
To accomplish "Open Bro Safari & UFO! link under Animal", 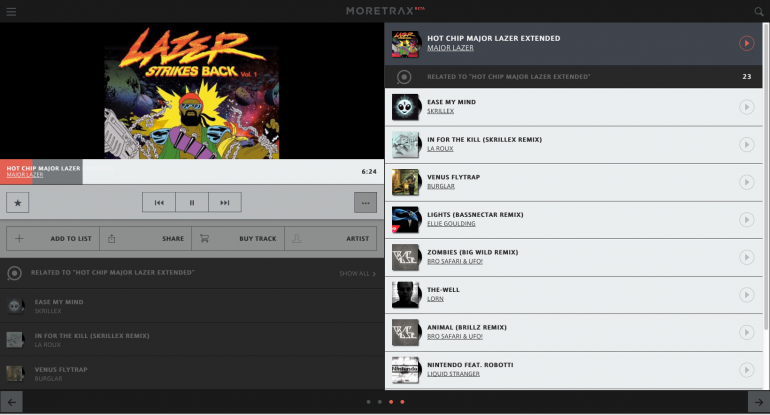I will coord(455,336).
